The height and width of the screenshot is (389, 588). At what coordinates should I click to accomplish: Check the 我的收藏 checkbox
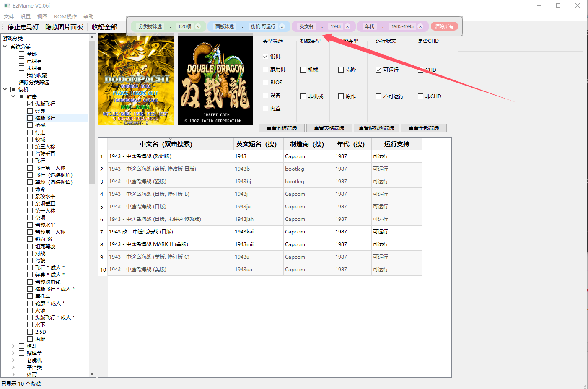click(21, 75)
